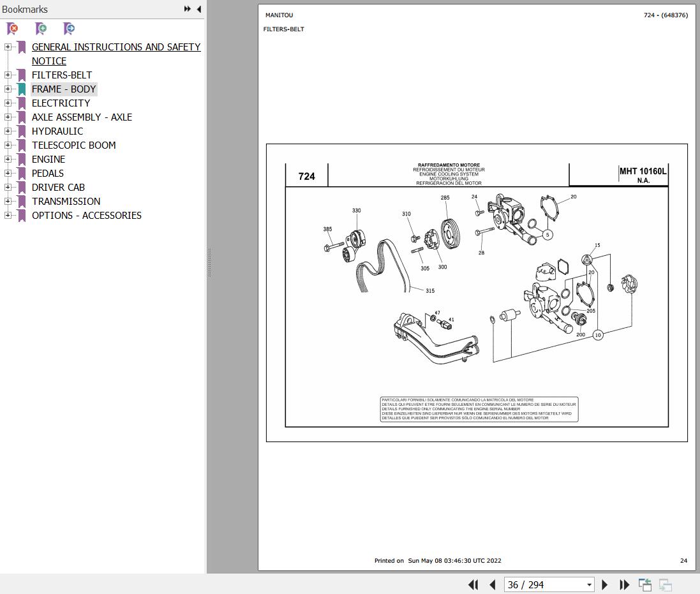This screenshot has width=700, height=594.
Task: Expand the OPTIONS - ACCESSORIES tree node
Action: point(8,216)
